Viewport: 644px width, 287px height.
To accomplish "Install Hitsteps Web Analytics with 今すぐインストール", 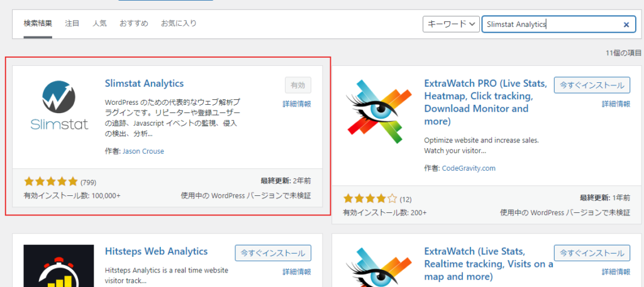I will point(273,253).
